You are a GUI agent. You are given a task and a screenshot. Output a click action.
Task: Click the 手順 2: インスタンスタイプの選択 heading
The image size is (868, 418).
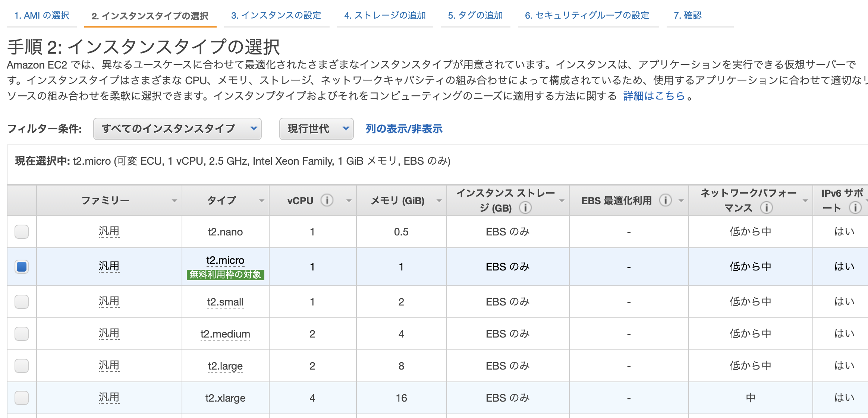coord(144,47)
